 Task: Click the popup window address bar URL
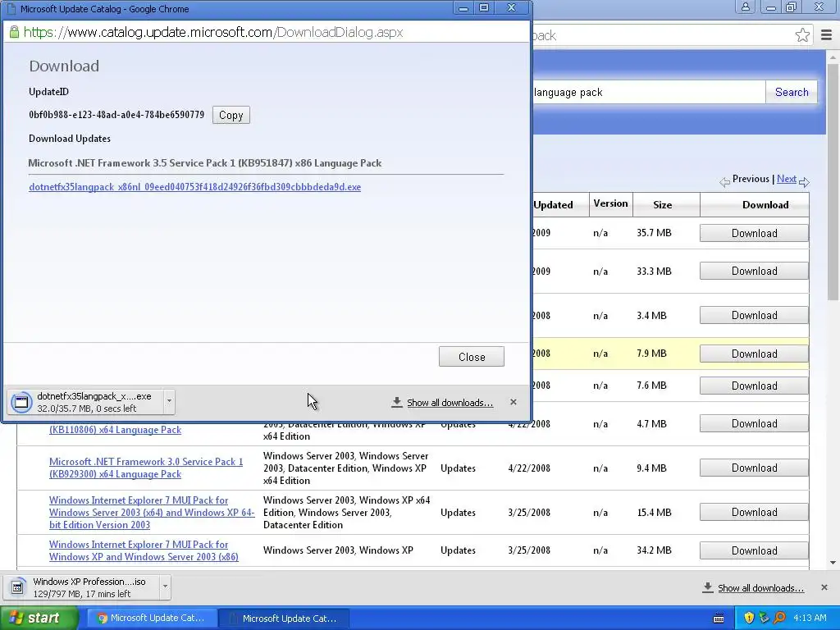click(x=213, y=32)
